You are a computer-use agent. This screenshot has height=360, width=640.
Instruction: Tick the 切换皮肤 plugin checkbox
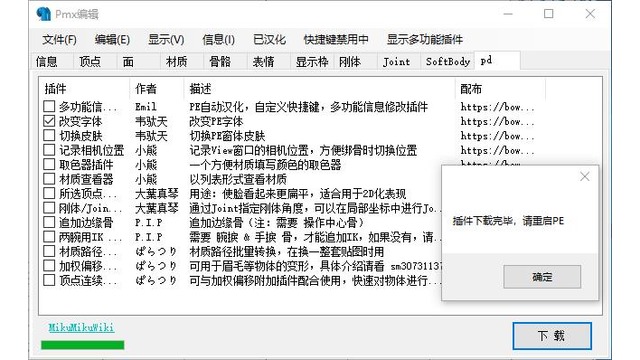tap(49, 136)
